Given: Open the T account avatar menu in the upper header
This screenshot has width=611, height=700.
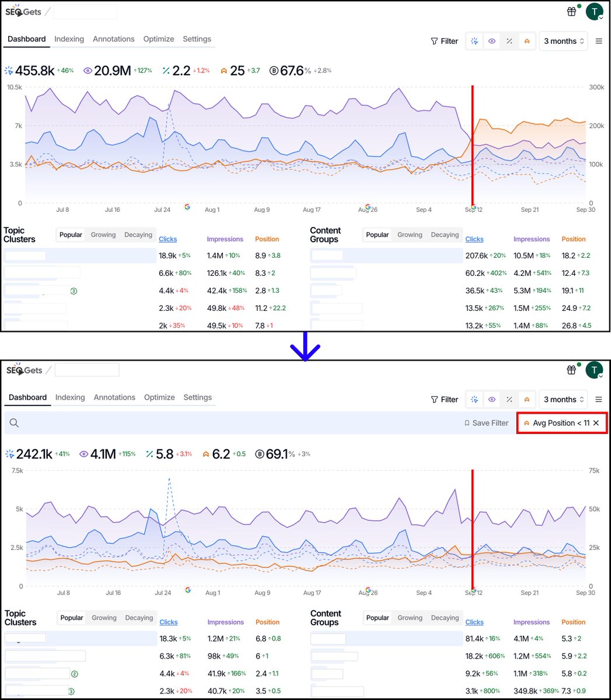Looking at the screenshot, I should pos(594,12).
